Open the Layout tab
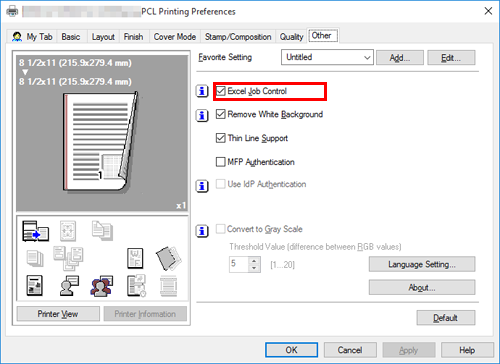 click(x=103, y=37)
